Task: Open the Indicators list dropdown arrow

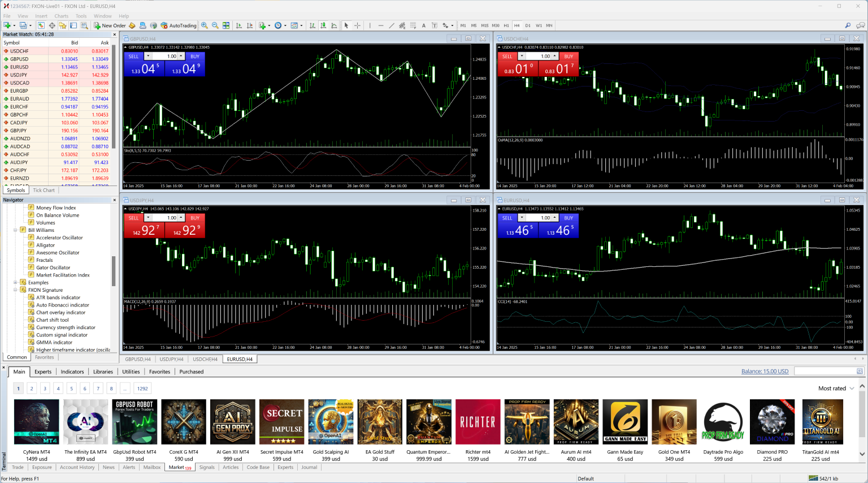Action: [x=269, y=25]
